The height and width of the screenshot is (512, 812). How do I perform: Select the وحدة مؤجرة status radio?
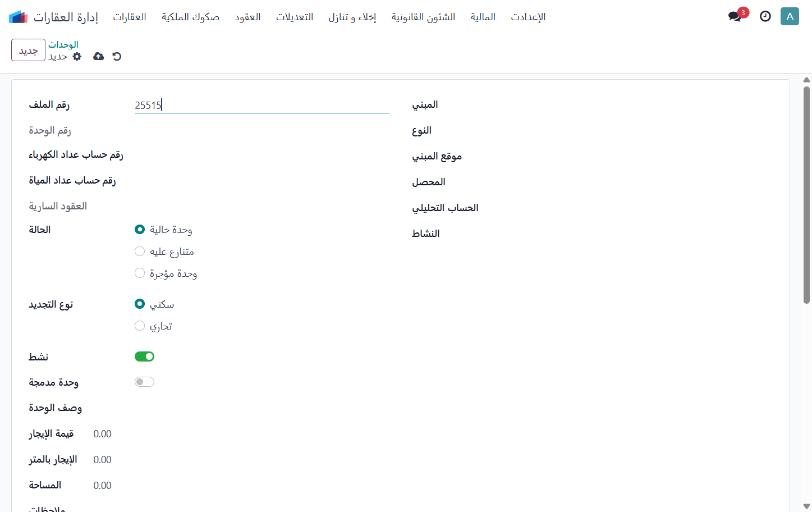click(x=140, y=273)
